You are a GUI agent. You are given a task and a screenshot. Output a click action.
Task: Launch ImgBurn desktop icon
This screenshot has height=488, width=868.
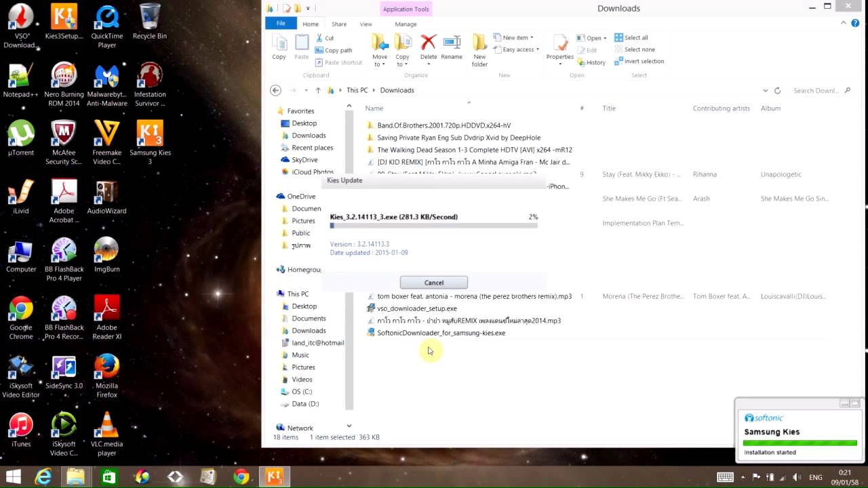coord(106,255)
